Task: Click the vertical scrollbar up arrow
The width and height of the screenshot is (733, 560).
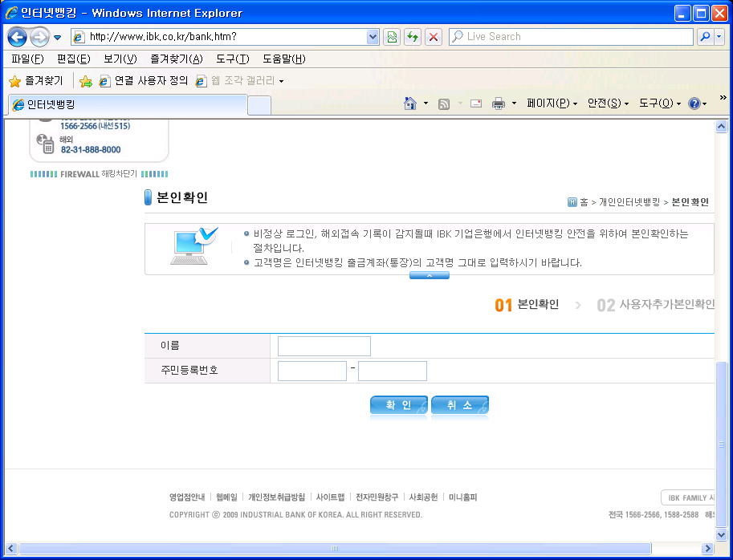Action: coord(721,126)
